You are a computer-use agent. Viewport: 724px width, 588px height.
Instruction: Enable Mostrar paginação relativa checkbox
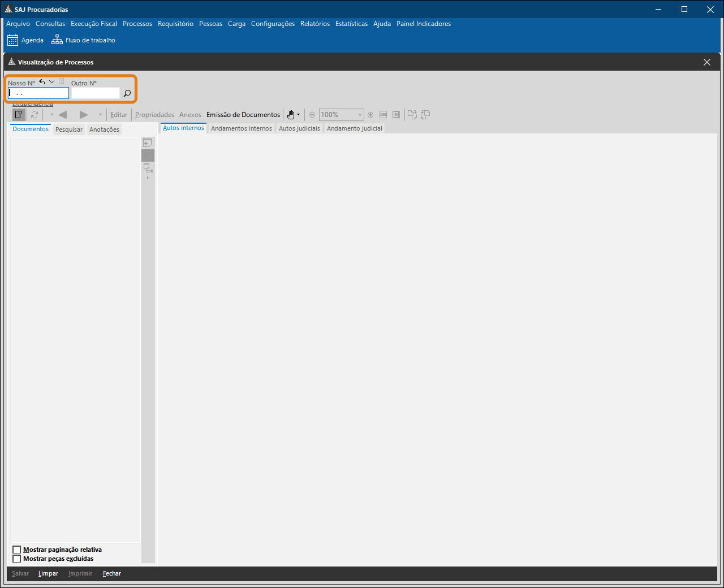point(17,550)
